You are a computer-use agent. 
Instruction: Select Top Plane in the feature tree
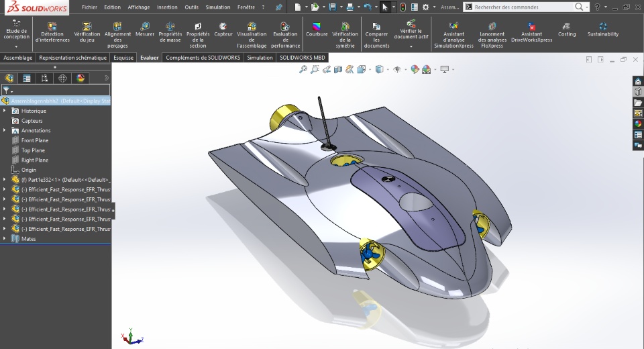[34, 150]
